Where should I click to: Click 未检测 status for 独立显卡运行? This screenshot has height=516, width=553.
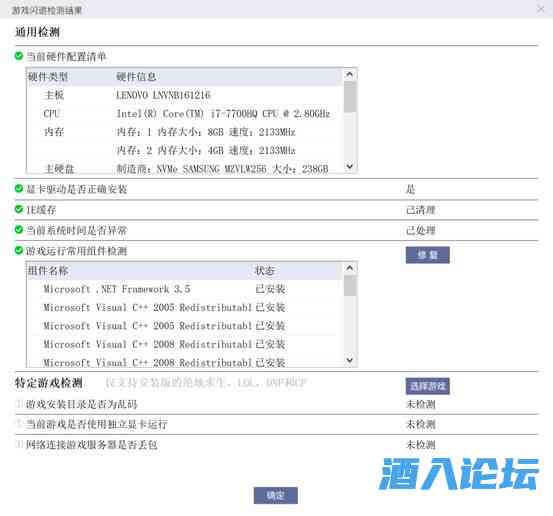(420, 424)
